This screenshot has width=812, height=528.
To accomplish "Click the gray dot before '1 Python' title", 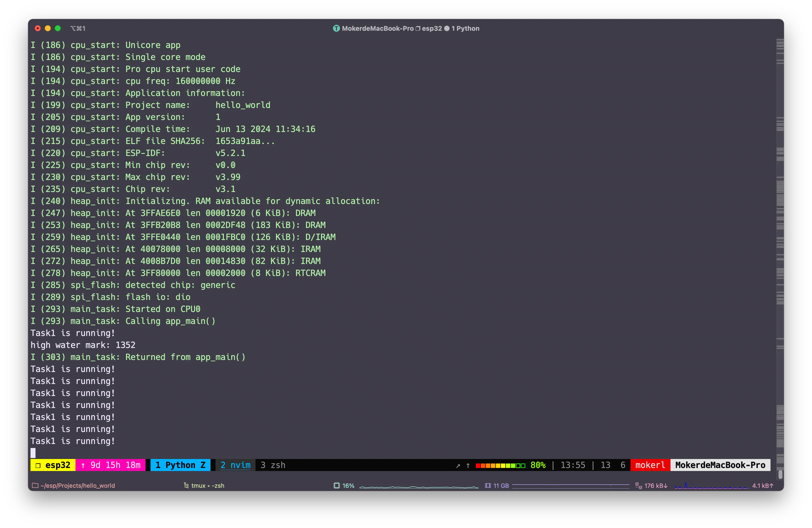I will 446,29.
